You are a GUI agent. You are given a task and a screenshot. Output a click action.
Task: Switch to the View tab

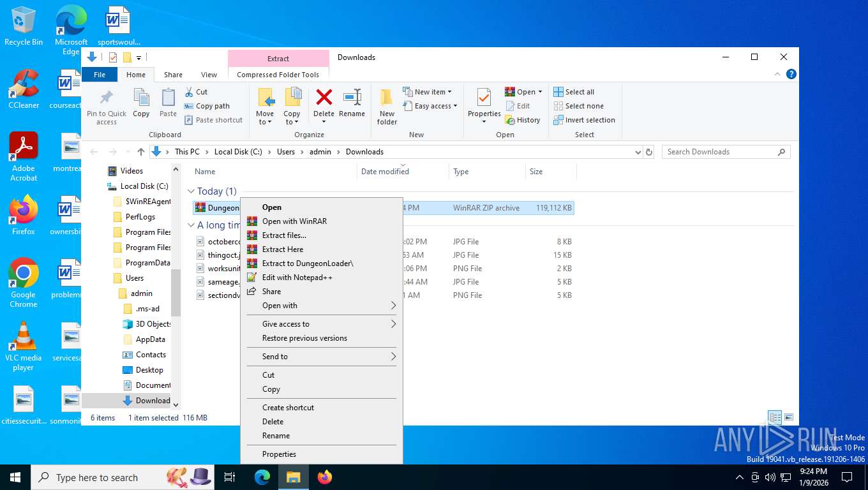(209, 75)
